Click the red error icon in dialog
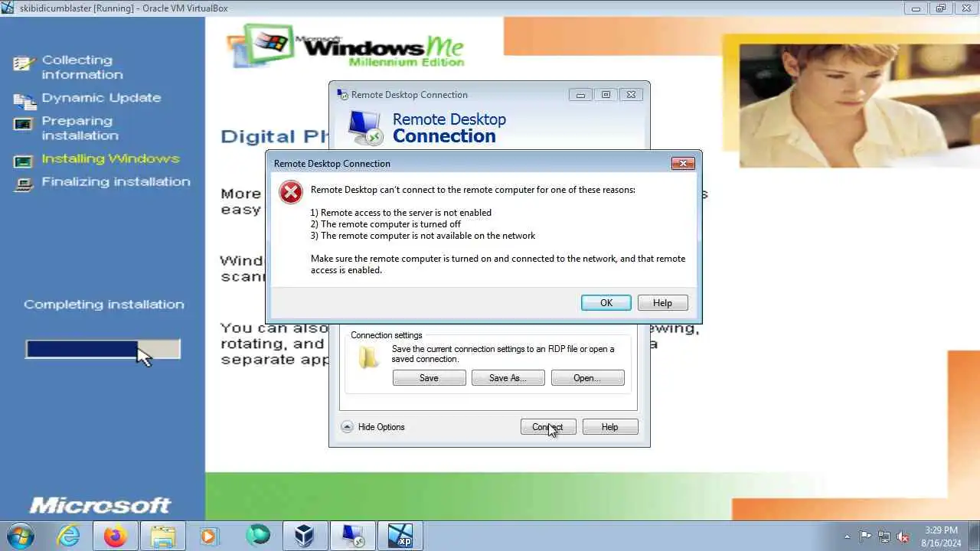 tap(290, 192)
